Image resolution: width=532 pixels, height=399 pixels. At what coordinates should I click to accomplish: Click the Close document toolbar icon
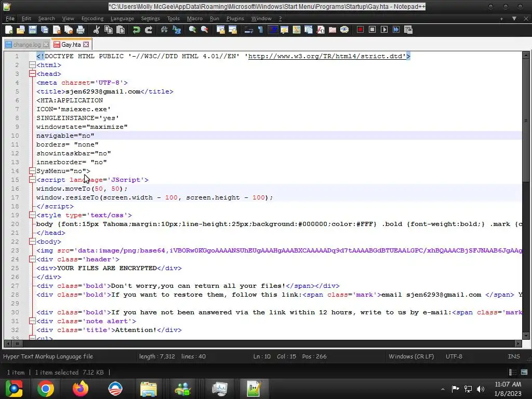57,30
